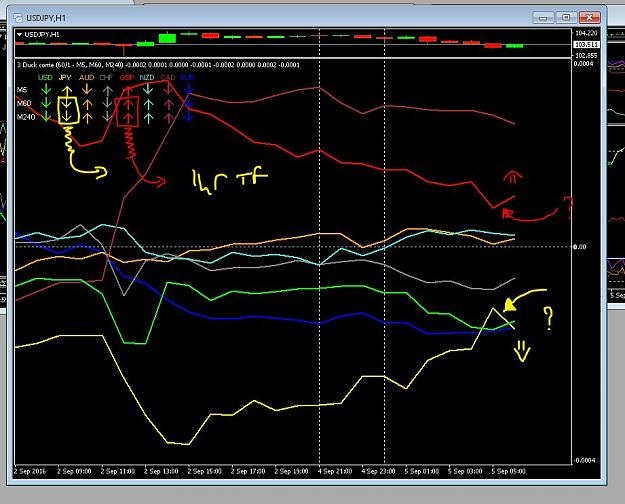The image size is (625, 504).
Task: Select the blue EUR currency label
Action: (x=187, y=77)
